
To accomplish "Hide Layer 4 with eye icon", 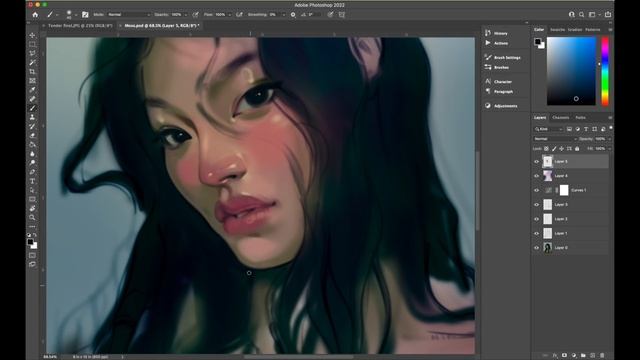I will tap(537, 176).
